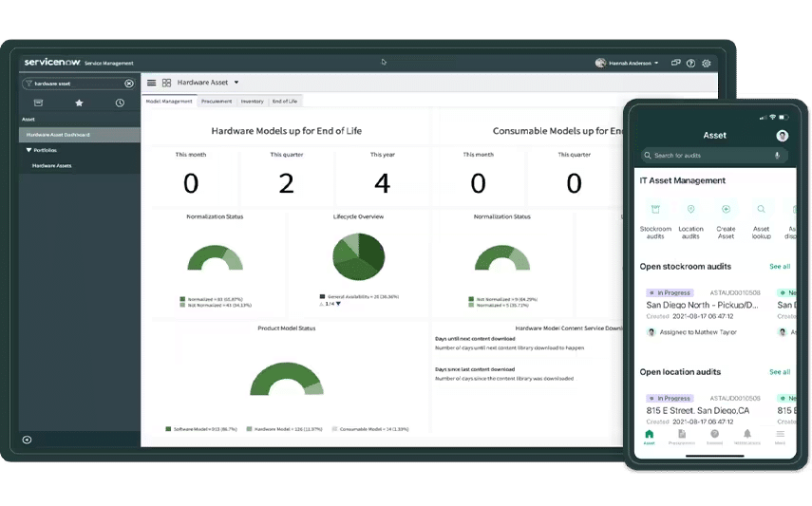Select Hardware Asset Dashboard in navigator

79,135
